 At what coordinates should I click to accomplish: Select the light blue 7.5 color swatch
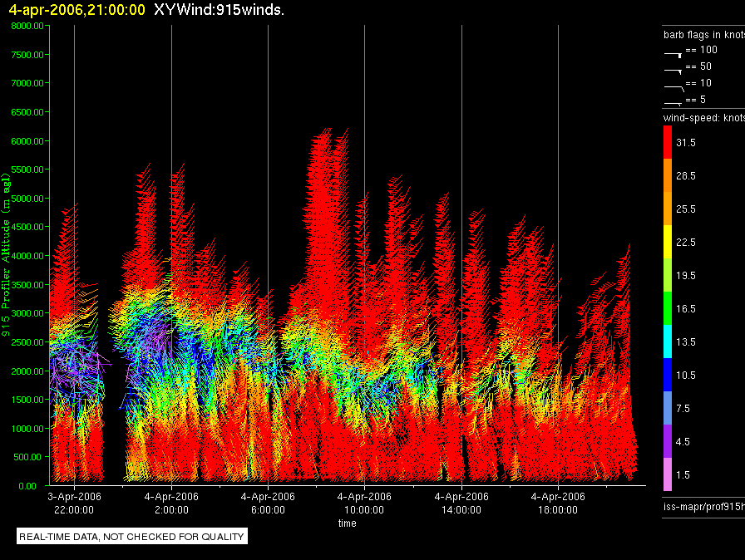pos(668,408)
